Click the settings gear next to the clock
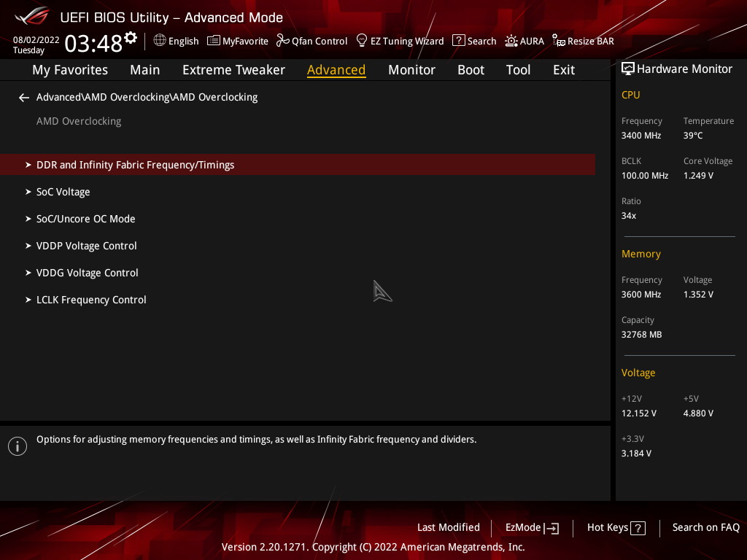The height and width of the screenshot is (560, 747). 131,38
